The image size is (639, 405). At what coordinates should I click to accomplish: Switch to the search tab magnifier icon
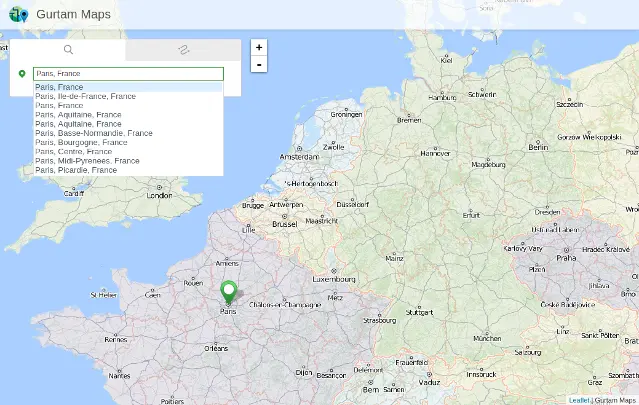coord(68,50)
